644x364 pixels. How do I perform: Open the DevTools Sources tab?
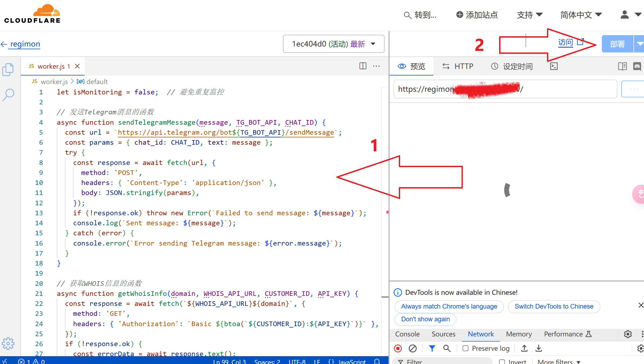tap(443, 334)
